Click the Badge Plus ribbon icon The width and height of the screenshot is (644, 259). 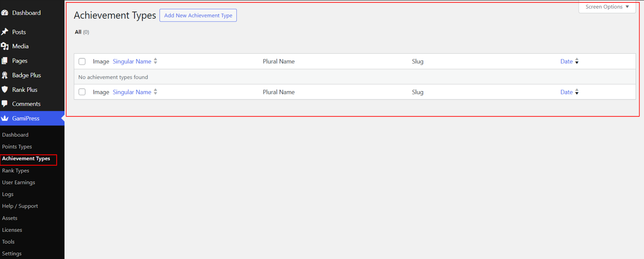5,75
